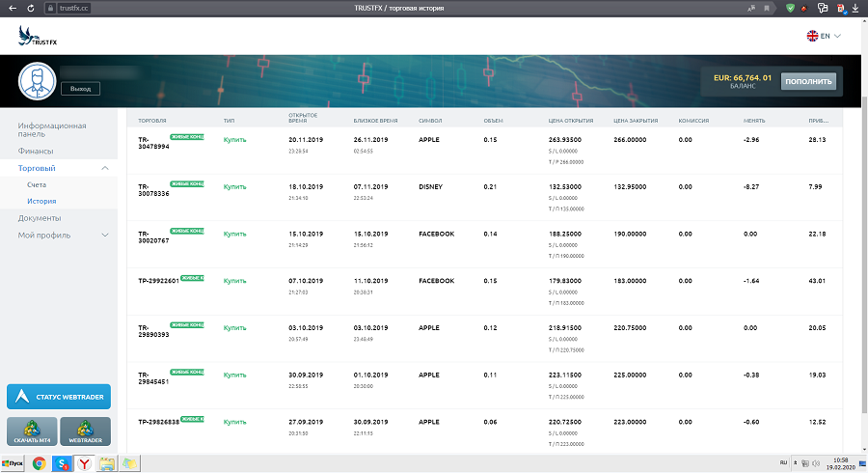This screenshot has width=868, height=473.
Task: Open Информационная панель in sidebar
Action: point(52,129)
